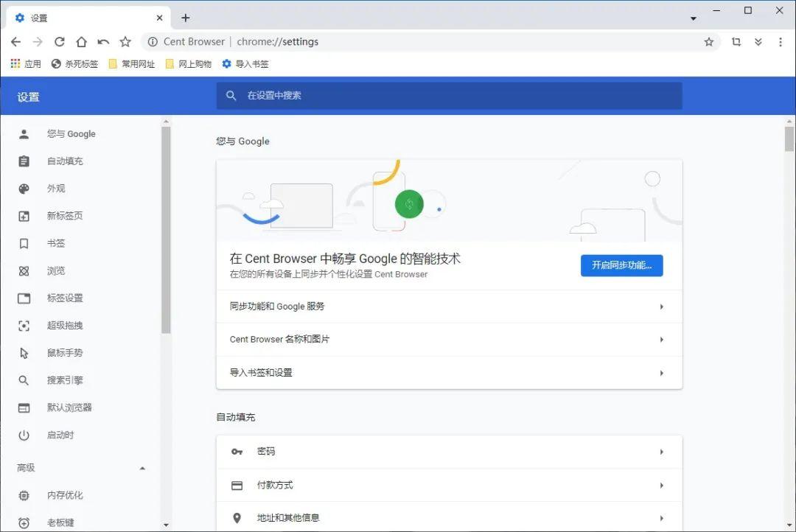Select 自动填充 in sidebar
Image resolution: width=796 pixels, height=532 pixels.
click(x=65, y=161)
